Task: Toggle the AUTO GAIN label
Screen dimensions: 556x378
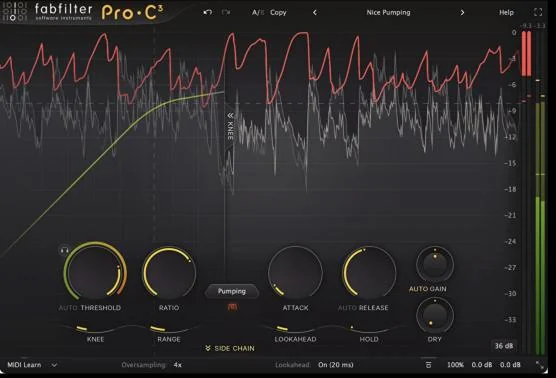Action: (428, 289)
